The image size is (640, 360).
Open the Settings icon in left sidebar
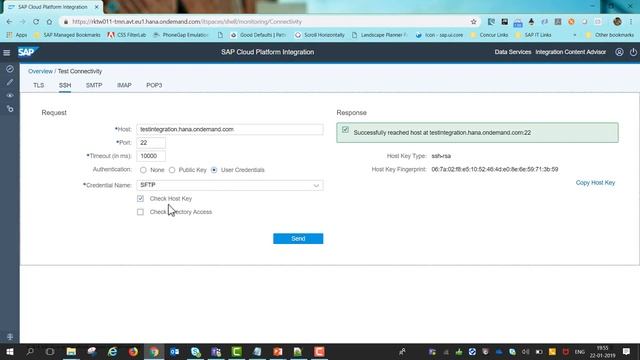[x=10, y=109]
